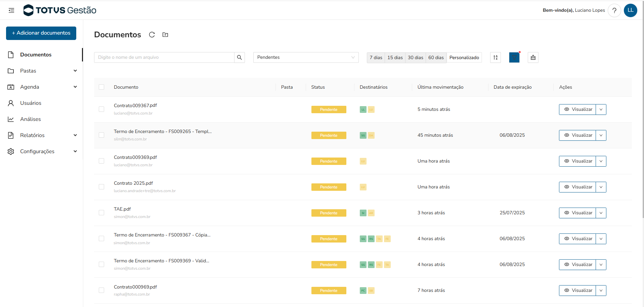Collapse sidebar with the hamburger menu icon
644x307 pixels.
(11, 10)
